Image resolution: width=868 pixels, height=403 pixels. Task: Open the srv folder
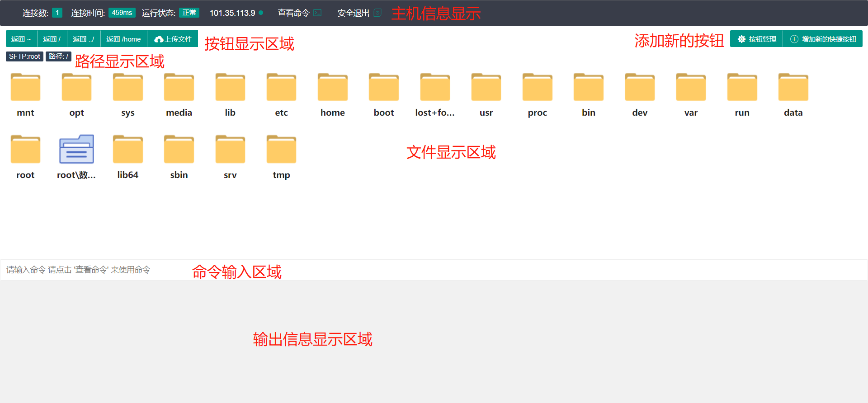coord(230,150)
